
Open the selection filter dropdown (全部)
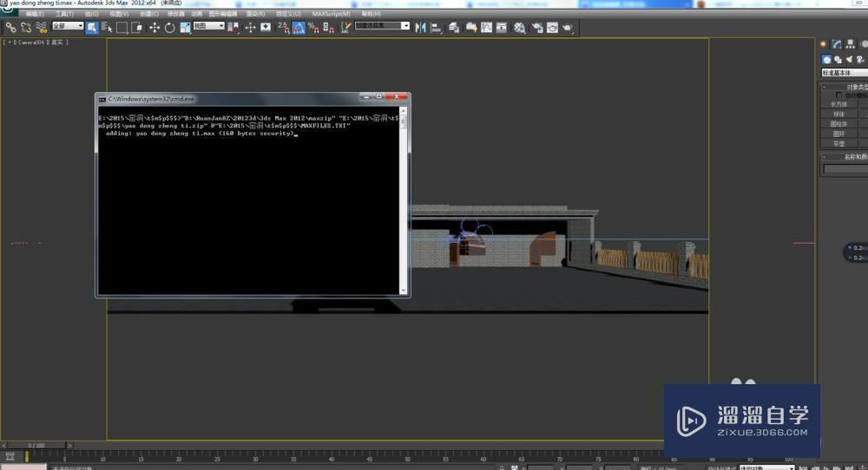click(x=67, y=26)
